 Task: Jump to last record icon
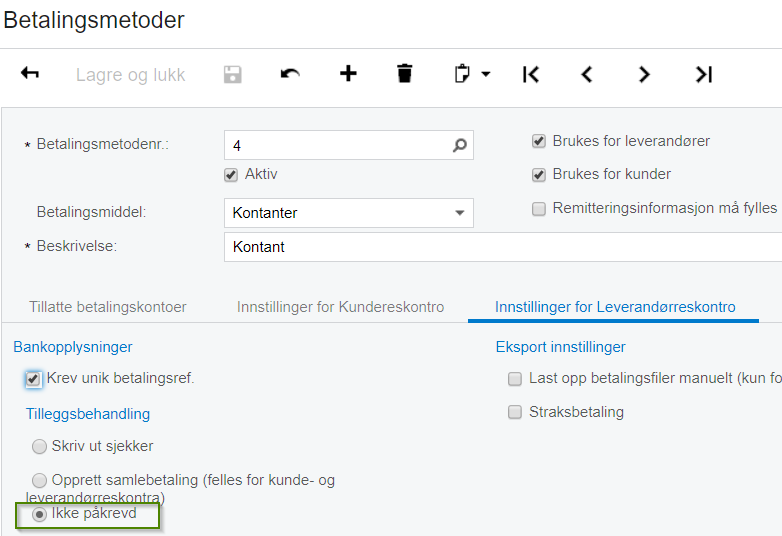704,74
